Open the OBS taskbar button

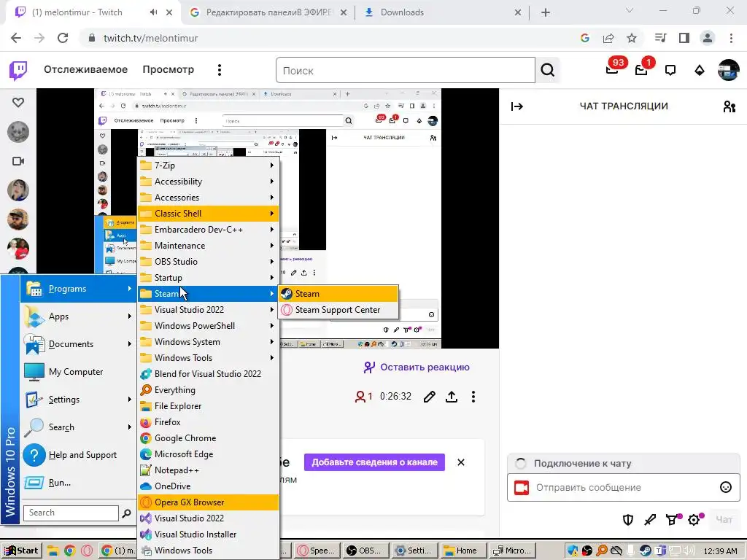click(x=365, y=551)
